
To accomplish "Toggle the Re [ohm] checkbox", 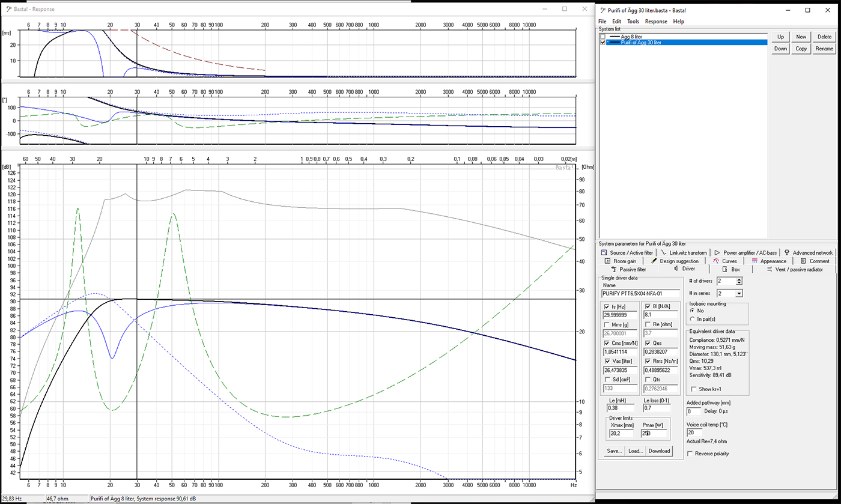I will click(x=647, y=324).
